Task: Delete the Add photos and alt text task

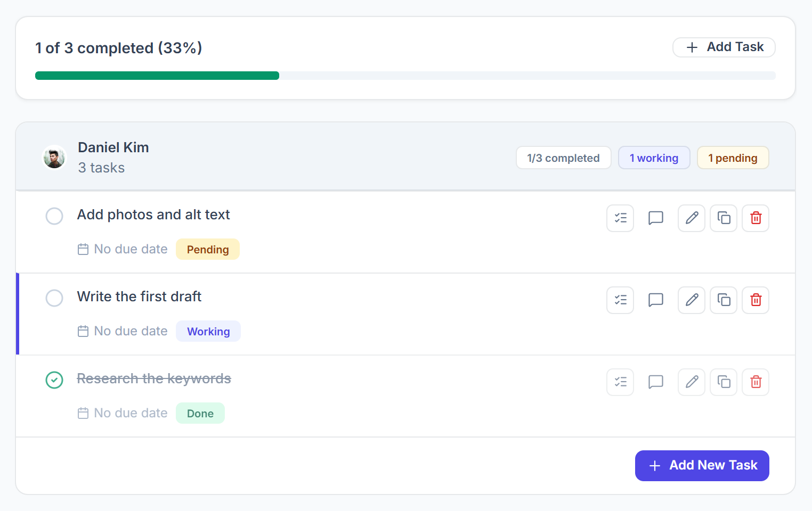Action: 756,218
